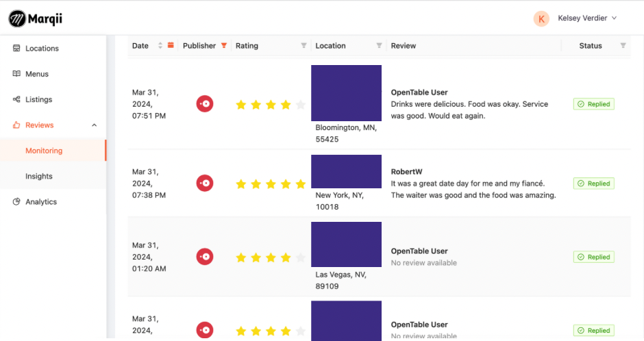Screen dimensions: 644x341
Task: Click OpenTable icon for 07:51 PM review
Action: tap(205, 104)
